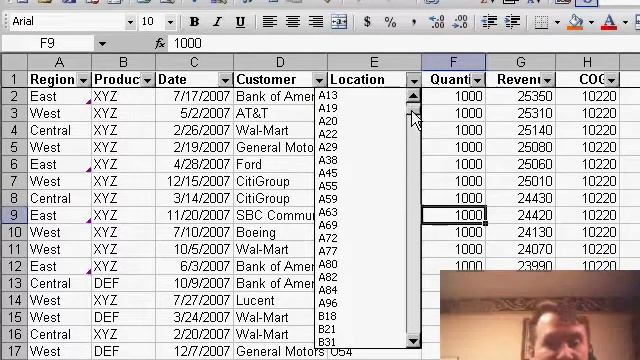Viewport: 640px width, 360px height.
Task: Select B31 in Location filter list
Action: [x=327, y=342]
